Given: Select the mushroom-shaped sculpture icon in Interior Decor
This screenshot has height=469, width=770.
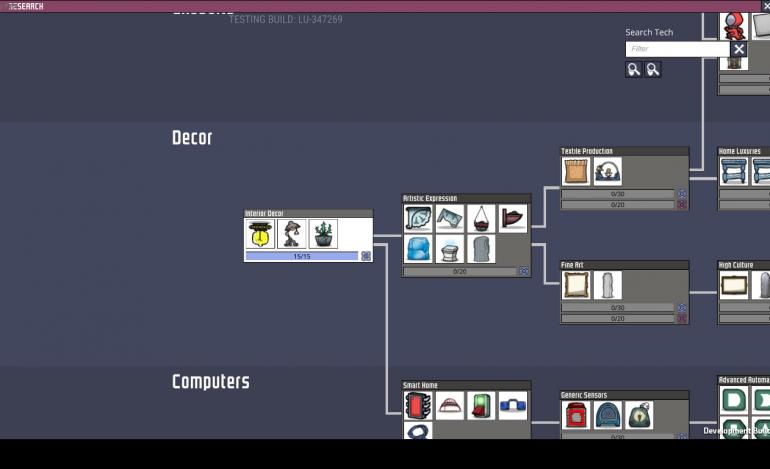Looking at the screenshot, I should [292, 234].
